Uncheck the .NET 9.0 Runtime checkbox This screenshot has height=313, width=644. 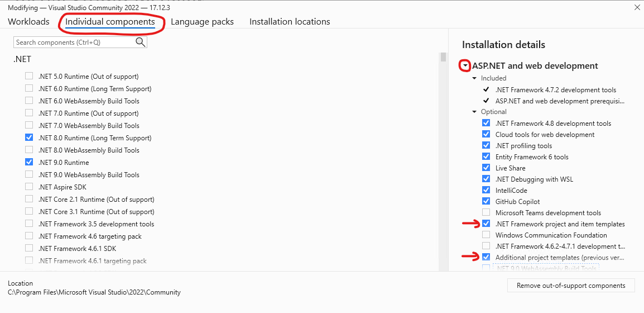click(29, 162)
